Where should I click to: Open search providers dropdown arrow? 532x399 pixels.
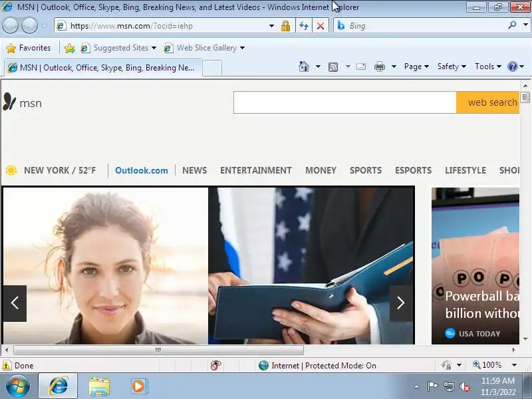[x=525, y=25]
